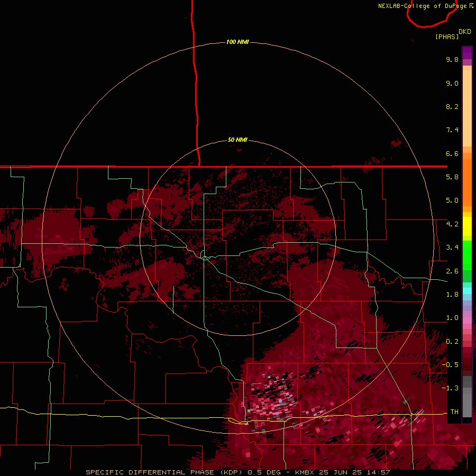Click the light peach color bar segment
Screen dimensions: 476x476
(x=467, y=108)
